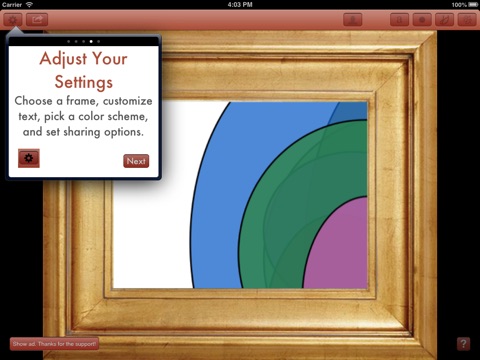Image resolution: width=480 pixels, height=360 pixels.
Task: Jump to the first tutorial page dot
Action: coord(69,42)
